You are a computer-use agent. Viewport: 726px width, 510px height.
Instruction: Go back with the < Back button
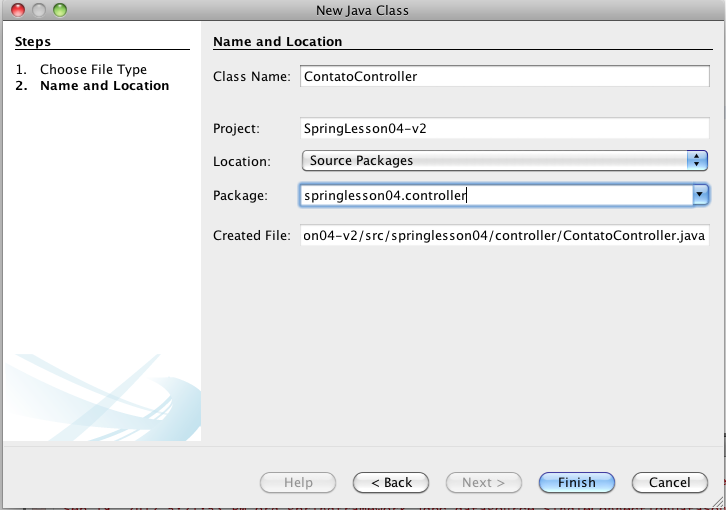point(391,483)
